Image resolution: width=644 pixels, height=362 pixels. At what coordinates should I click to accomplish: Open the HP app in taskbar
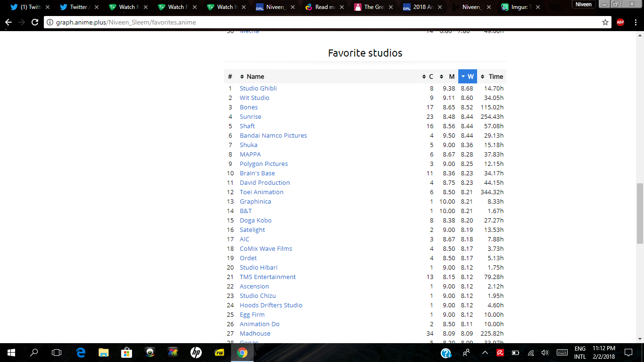pyautogui.click(x=196, y=352)
